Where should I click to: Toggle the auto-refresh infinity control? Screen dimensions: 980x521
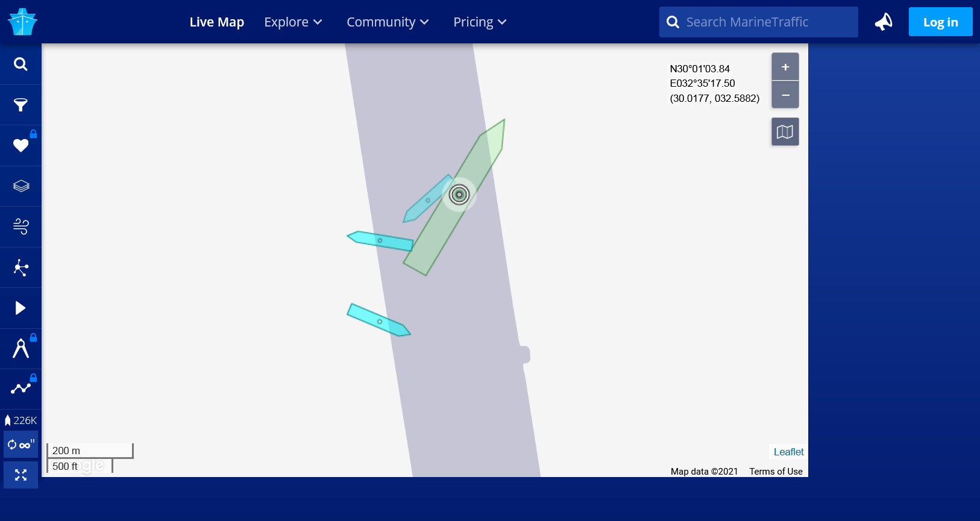[x=20, y=445]
